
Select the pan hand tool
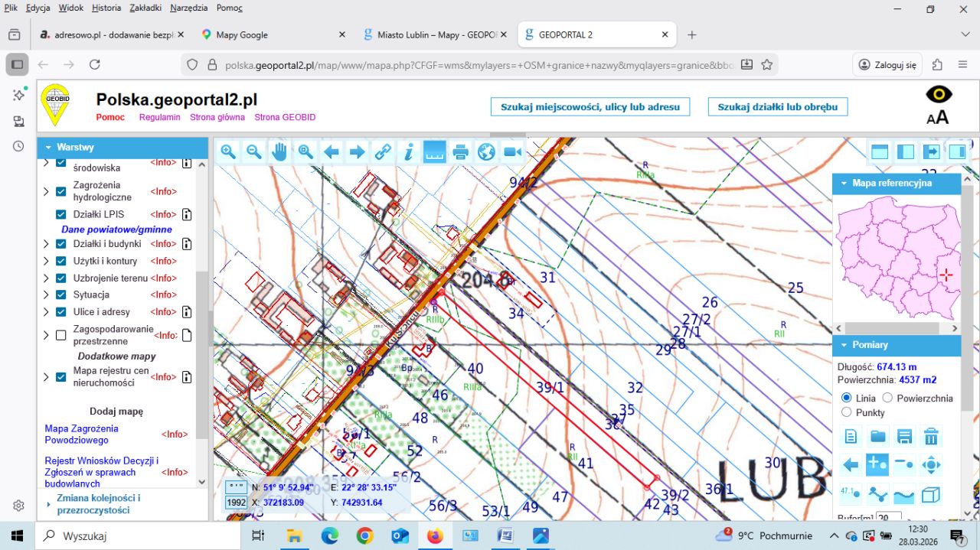click(279, 152)
